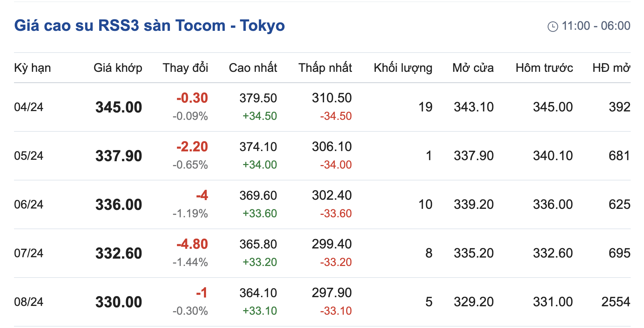Click the Khối lượng column header

pyautogui.click(x=403, y=68)
